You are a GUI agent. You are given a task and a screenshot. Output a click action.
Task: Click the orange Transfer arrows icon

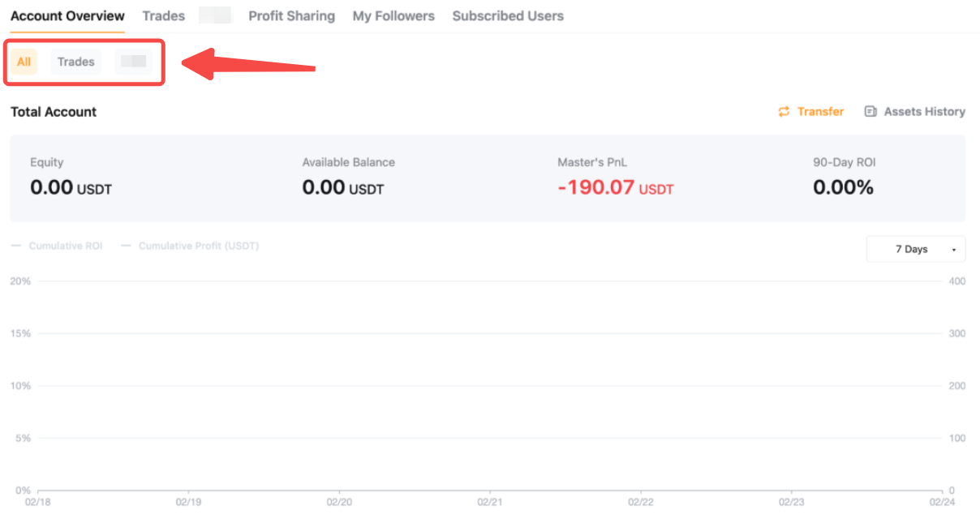(784, 112)
